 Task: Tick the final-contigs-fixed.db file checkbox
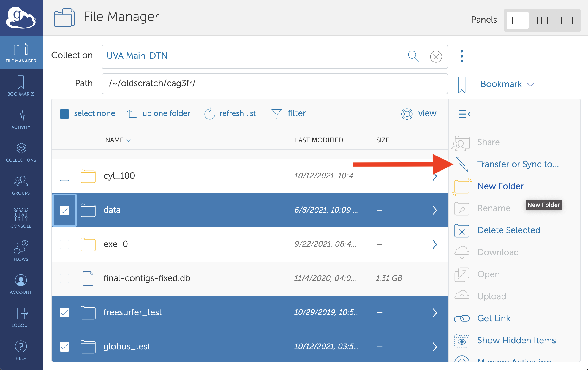64,278
